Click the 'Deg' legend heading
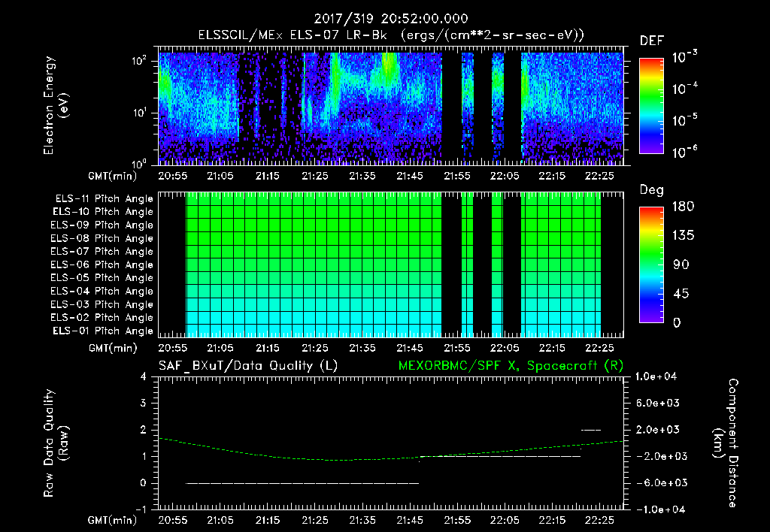The height and width of the screenshot is (532, 770). (651, 190)
